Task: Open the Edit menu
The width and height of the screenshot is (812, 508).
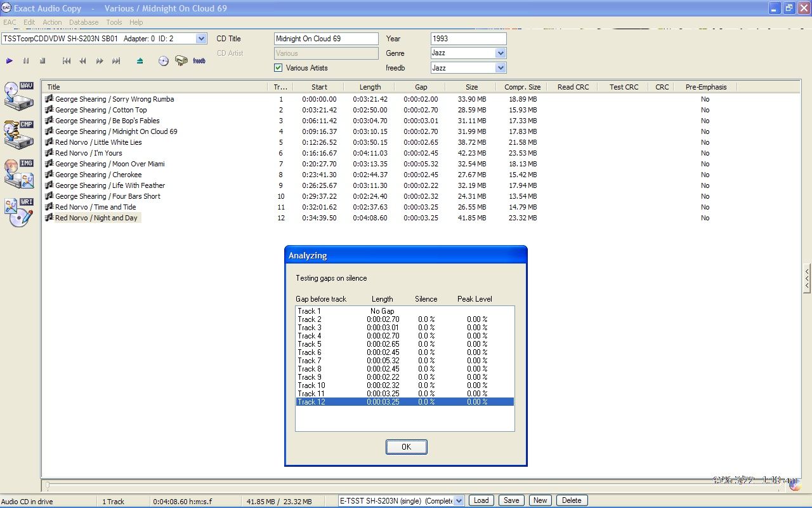Action: pyautogui.click(x=29, y=22)
